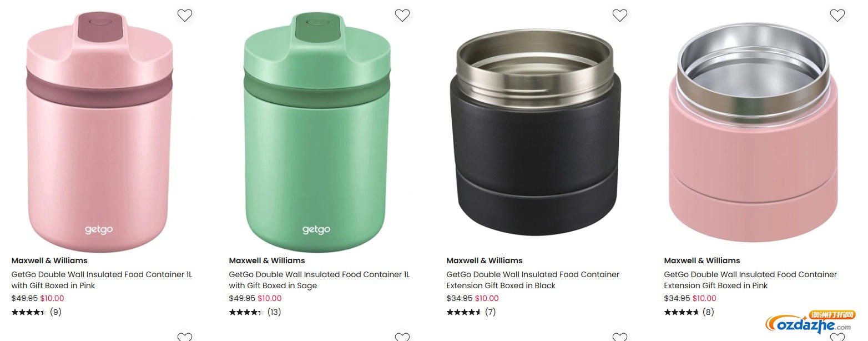View the sage green container photo
Image resolution: width=868 pixels, height=341 pixels.
coord(317,131)
